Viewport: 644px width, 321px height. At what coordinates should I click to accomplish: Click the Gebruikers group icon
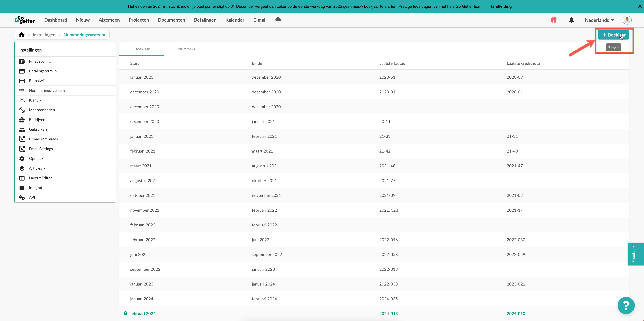click(x=22, y=130)
